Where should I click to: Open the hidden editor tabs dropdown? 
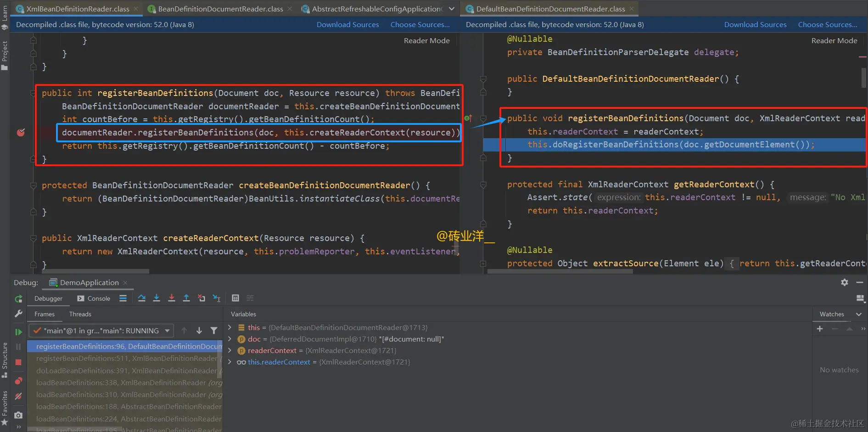point(452,9)
